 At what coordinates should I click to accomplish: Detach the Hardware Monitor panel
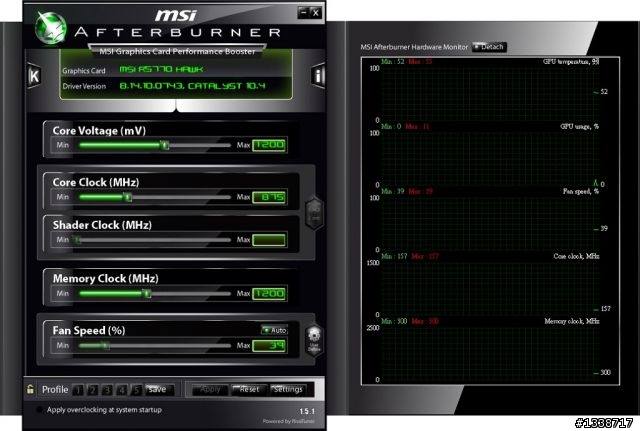(x=489, y=47)
